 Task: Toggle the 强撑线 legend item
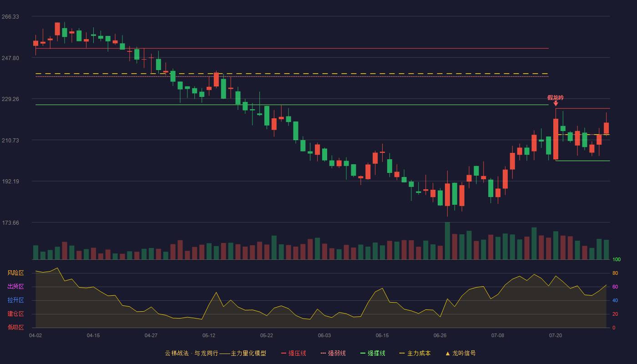[373, 353]
